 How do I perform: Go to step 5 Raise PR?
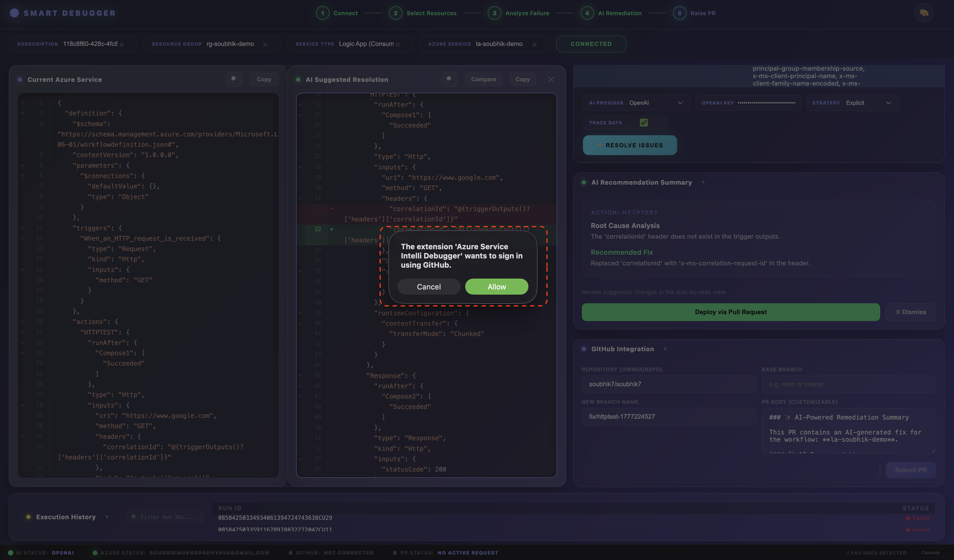click(x=694, y=13)
